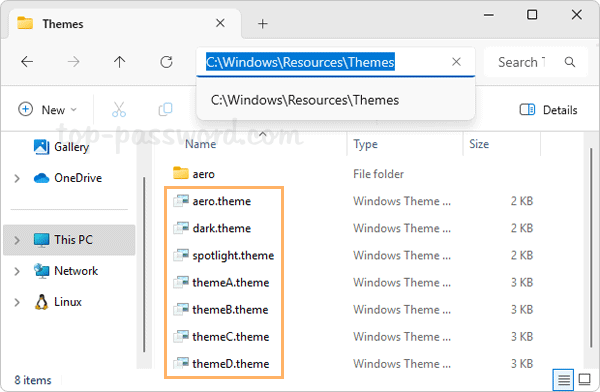Go up one folder level
Image resolution: width=600 pixels, height=392 pixels.
click(x=119, y=62)
